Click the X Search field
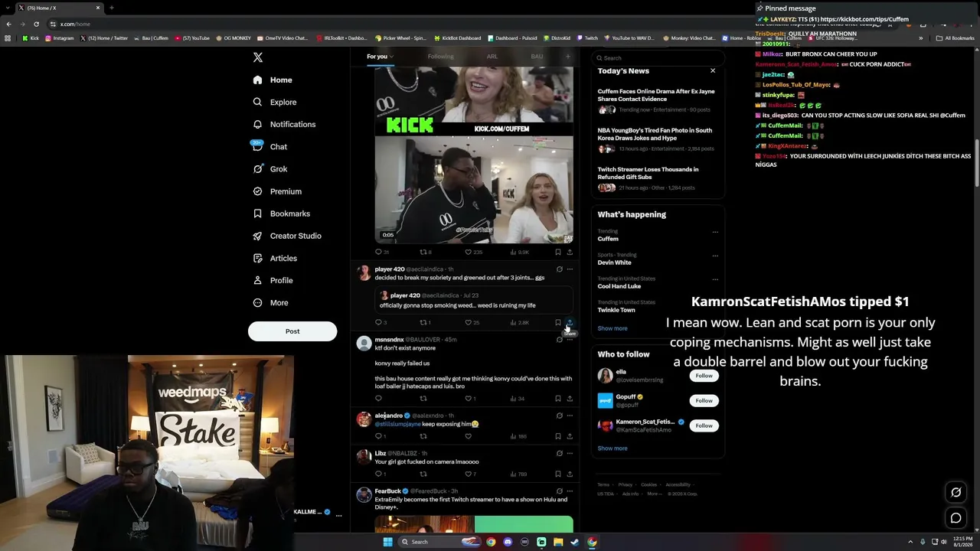 pos(658,58)
